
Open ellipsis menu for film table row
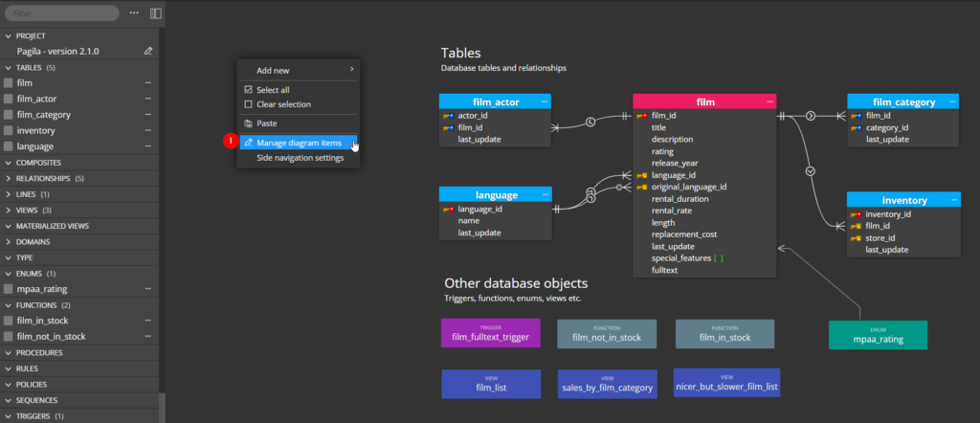click(x=148, y=82)
